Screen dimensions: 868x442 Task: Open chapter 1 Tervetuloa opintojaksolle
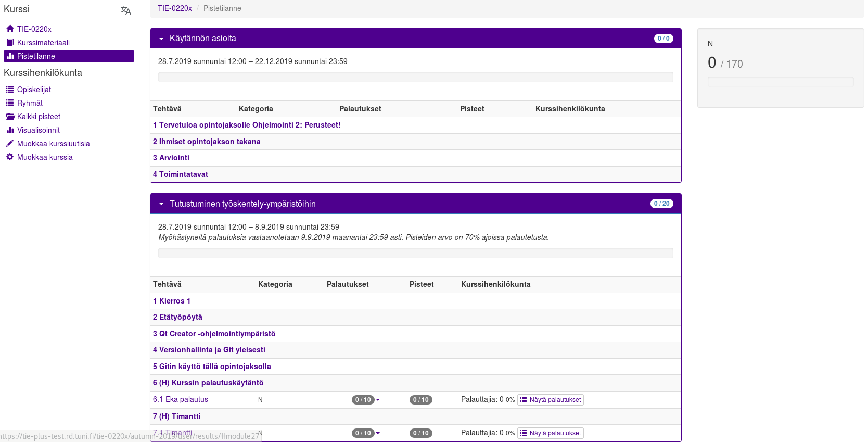point(247,125)
